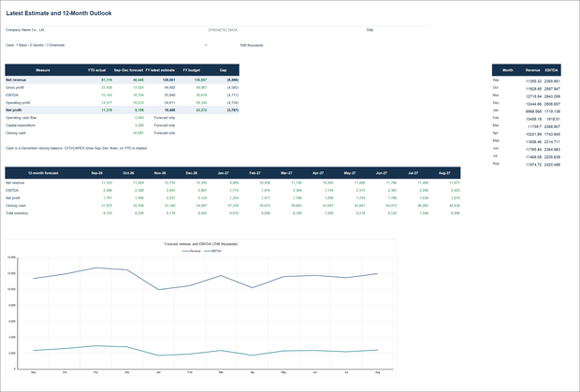Click the Feb EBITDA value '1918.51'
Image resolution: width=580 pixels, height=392 pixels.
(552, 119)
